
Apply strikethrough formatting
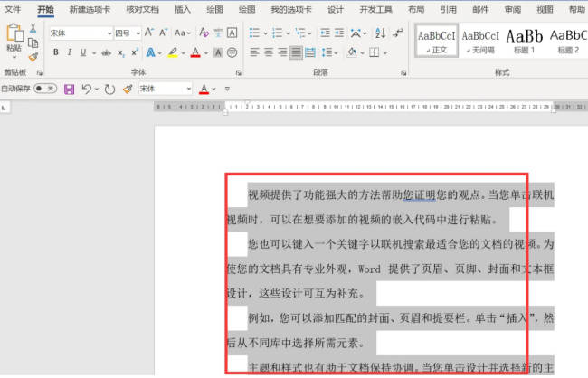pyautogui.click(x=106, y=52)
